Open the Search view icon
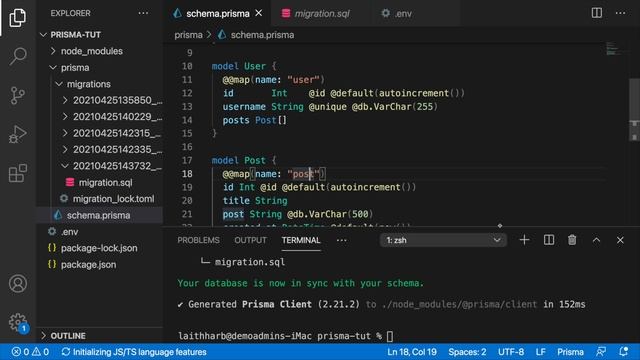 [18, 56]
